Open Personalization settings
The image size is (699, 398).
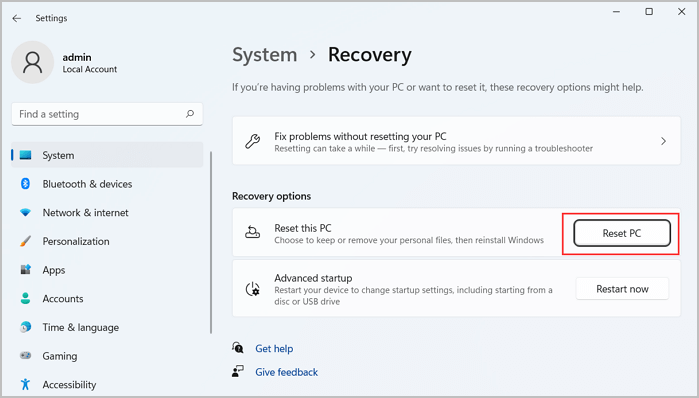[x=107, y=241]
